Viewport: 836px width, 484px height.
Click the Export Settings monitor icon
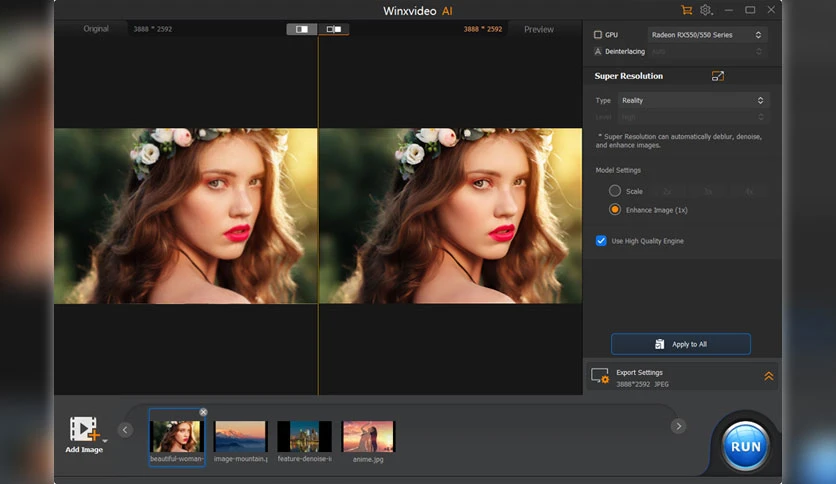(x=600, y=376)
